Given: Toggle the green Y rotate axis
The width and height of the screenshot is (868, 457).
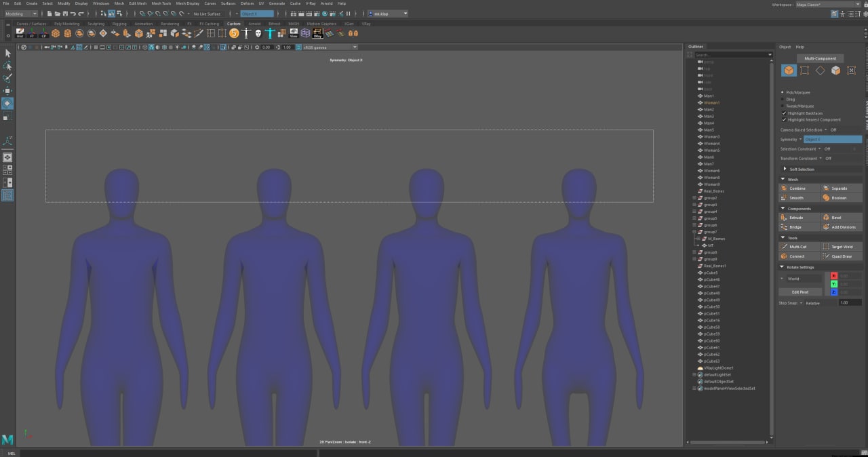Looking at the screenshot, I should 834,284.
